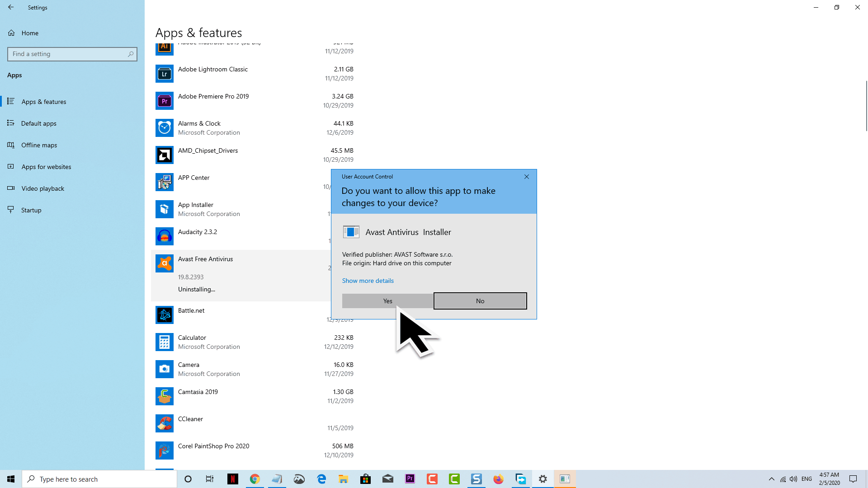The width and height of the screenshot is (868, 488).
Task: Select Audacity 2.3.2 icon
Action: click(165, 236)
